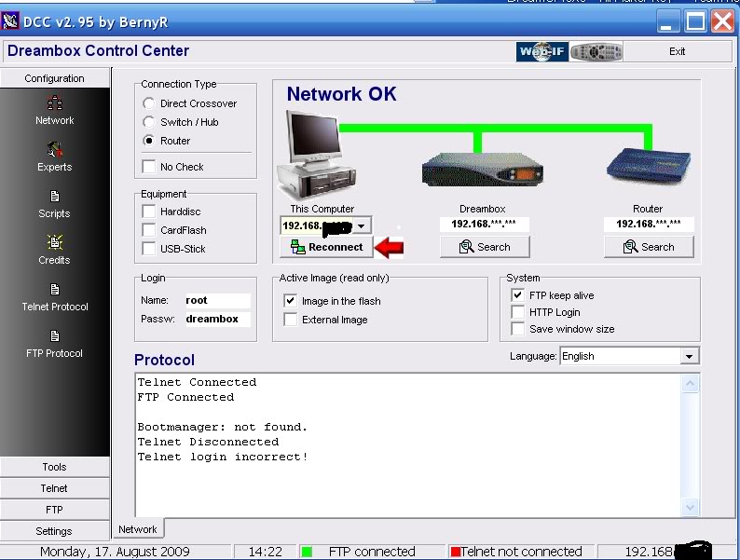Open the Language dropdown
740x560 pixels.
(x=689, y=356)
